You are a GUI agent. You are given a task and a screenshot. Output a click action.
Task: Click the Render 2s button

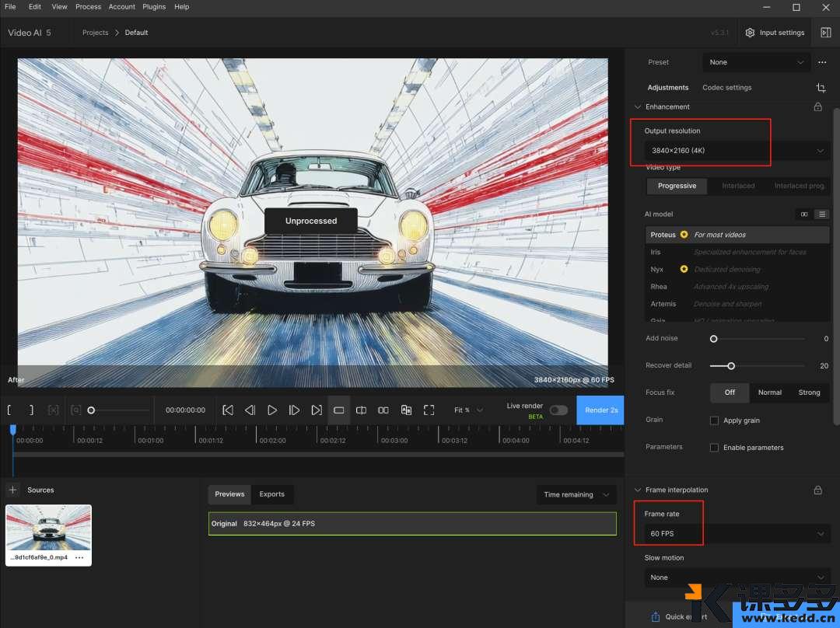(600, 410)
